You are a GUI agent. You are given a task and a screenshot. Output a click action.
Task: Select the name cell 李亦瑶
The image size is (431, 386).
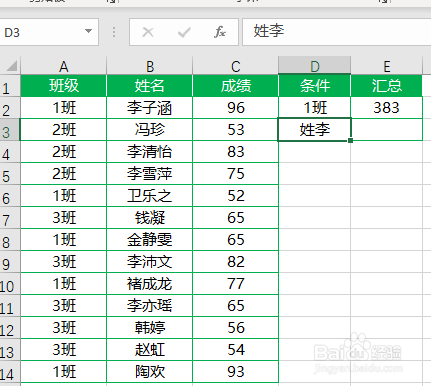pos(149,306)
